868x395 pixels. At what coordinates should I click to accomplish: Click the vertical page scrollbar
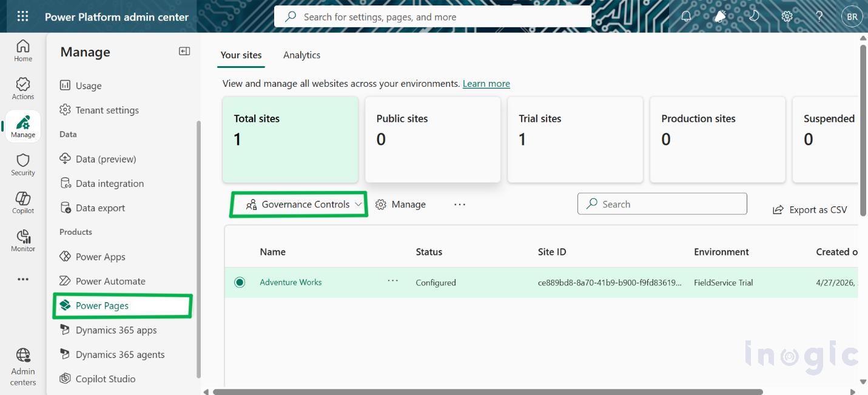(x=864, y=130)
